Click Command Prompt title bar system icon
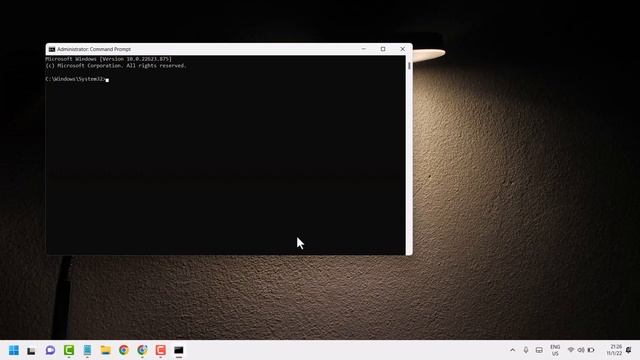640x360 pixels. (52, 49)
